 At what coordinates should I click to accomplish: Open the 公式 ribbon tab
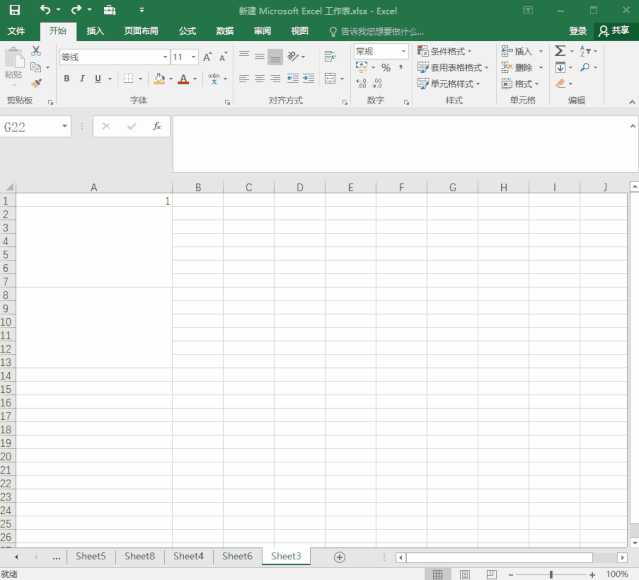coord(187,31)
